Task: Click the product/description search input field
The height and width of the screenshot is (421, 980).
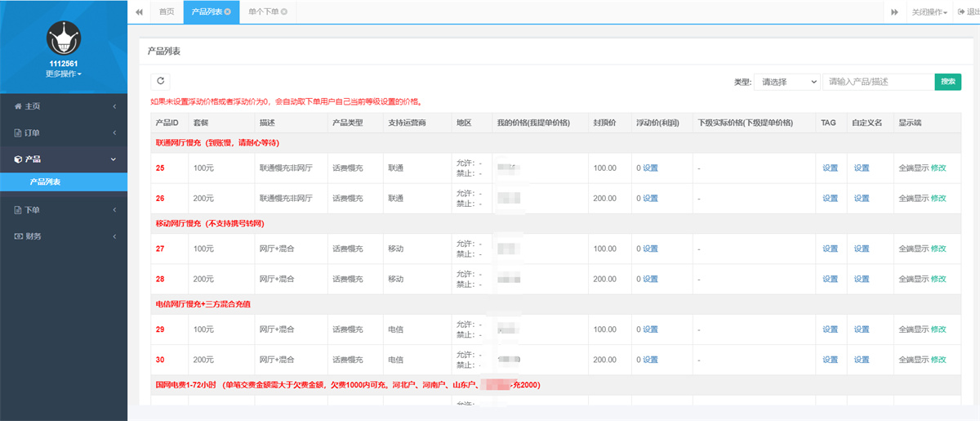Action: click(878, 82)
